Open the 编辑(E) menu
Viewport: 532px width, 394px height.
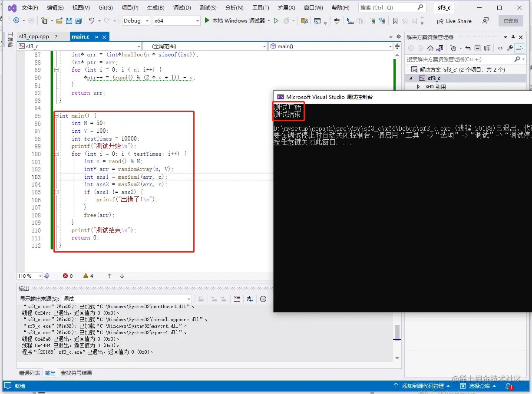point(55,8)
